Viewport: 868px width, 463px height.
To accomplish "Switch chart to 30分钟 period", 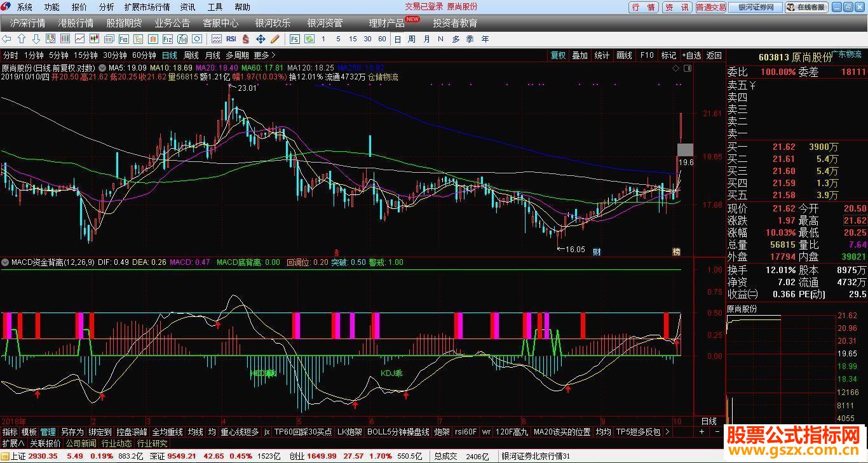I will coord(115,55).
